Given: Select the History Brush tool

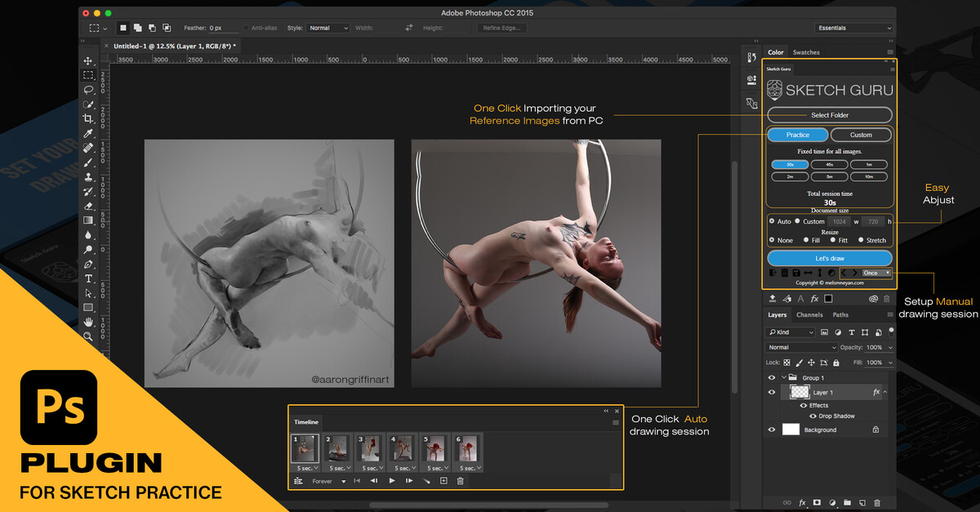Looking at the screenshot, I should tap(87, 192).
